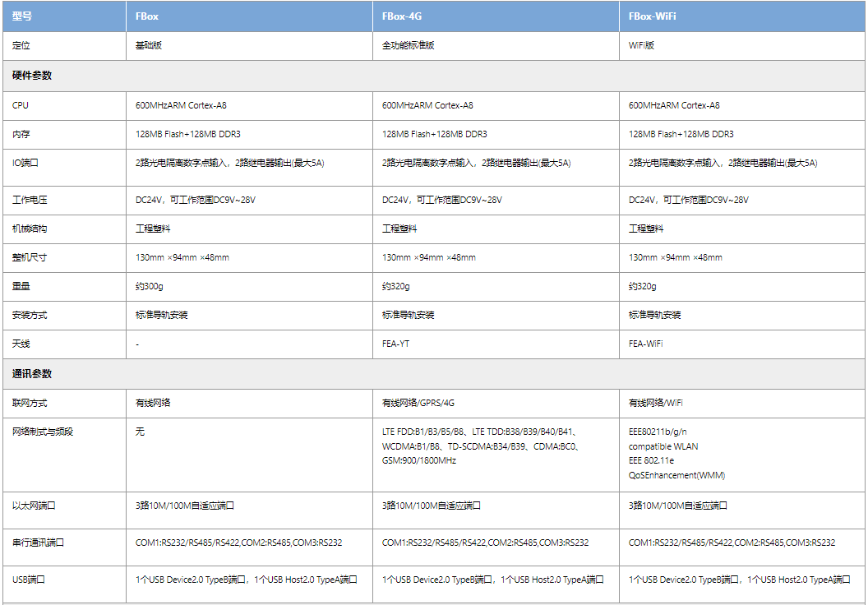Click the 串行通讯端口 row label
Image resolution: width=868 pixels, height=605 pixels.
pyautogui.click(x=38, y=543)
